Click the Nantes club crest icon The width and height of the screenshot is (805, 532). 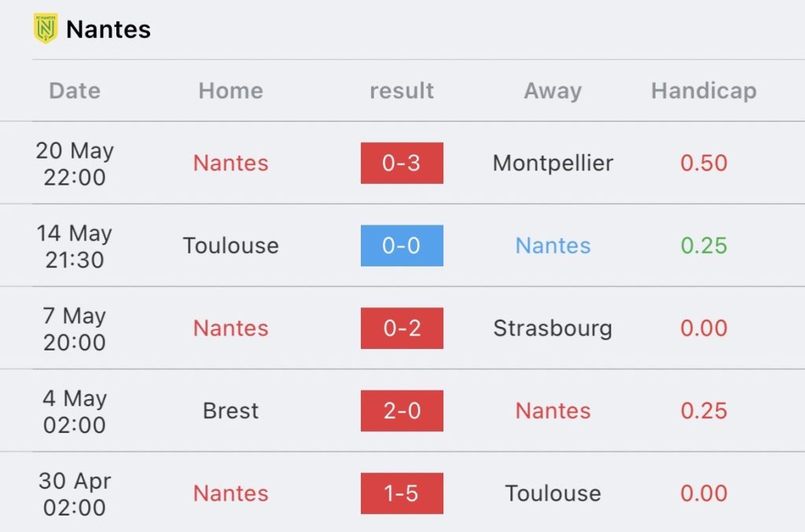(45, 28)
